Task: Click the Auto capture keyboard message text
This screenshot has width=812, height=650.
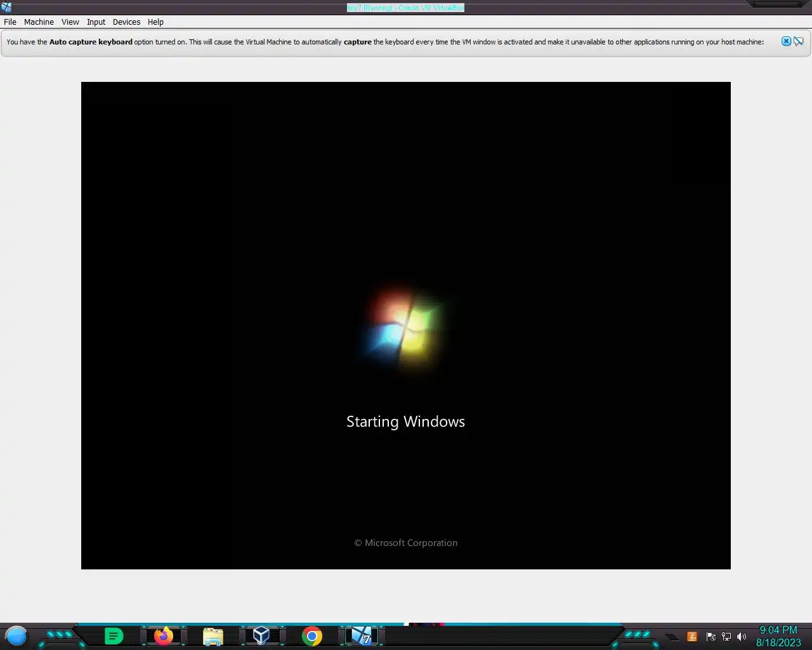Action: [x=385, y=42]
